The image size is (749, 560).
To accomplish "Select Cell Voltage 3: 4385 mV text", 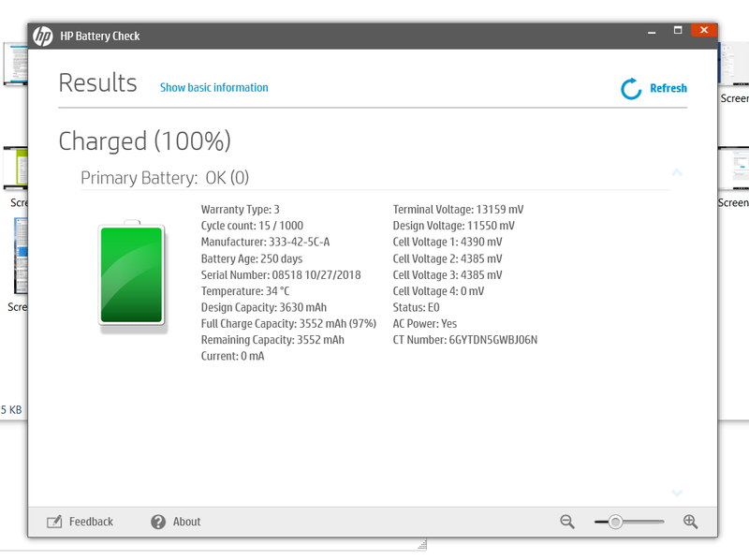I will [x=448, y=274].
